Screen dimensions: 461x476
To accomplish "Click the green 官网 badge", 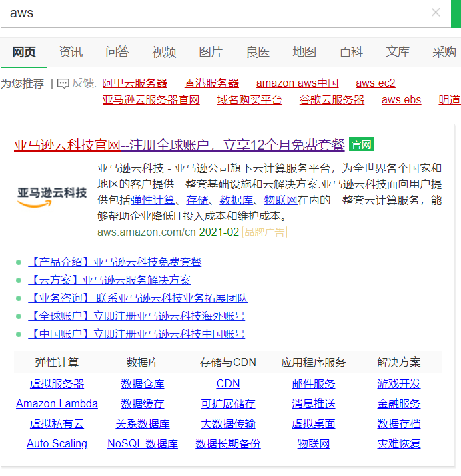I will tap(361, 144).
